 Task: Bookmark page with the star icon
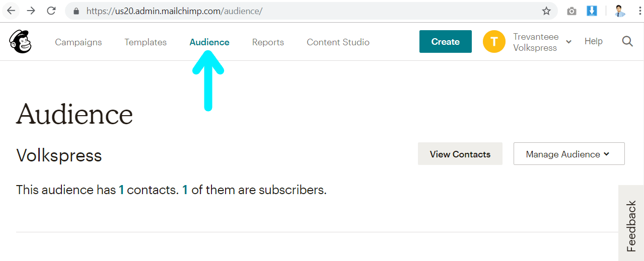click(x=546, y=11)
